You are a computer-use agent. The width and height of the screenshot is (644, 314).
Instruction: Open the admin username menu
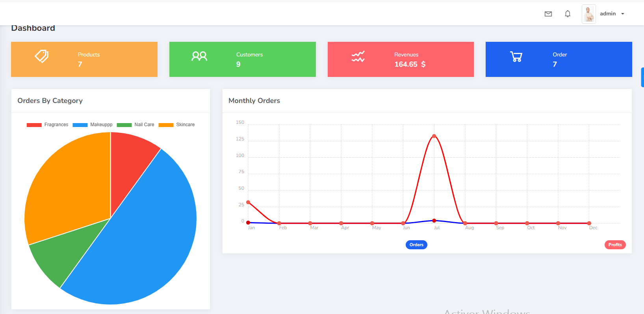607,14
